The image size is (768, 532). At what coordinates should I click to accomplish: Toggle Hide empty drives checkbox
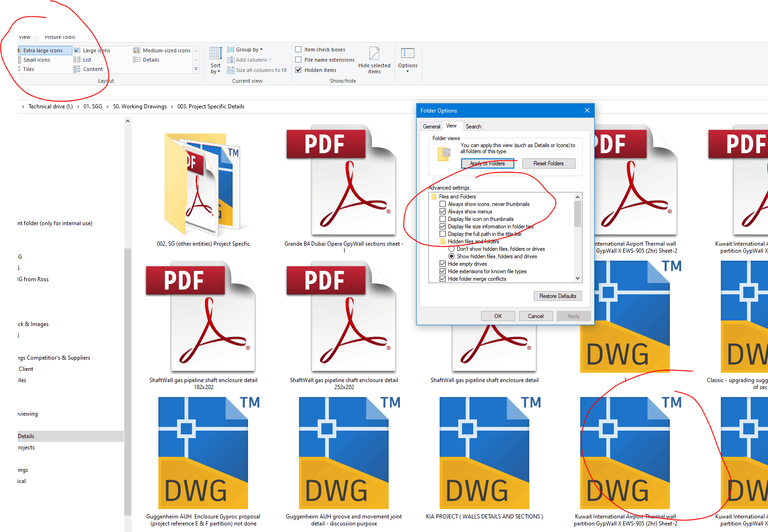[x=442, y=264]
